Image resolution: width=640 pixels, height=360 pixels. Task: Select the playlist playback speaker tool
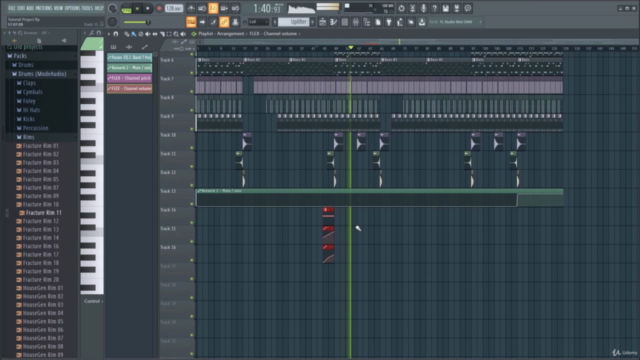point(183,34)
